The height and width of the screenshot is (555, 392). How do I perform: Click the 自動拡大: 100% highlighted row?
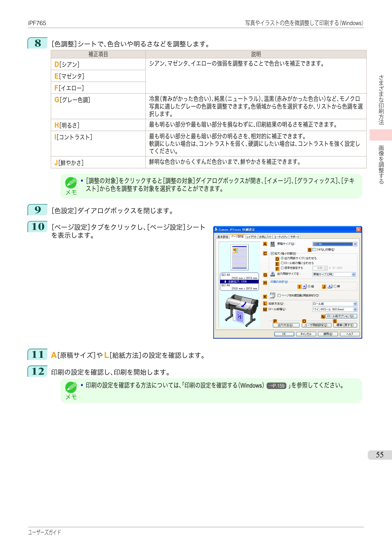pyautogui.click(x=239, y=282)
